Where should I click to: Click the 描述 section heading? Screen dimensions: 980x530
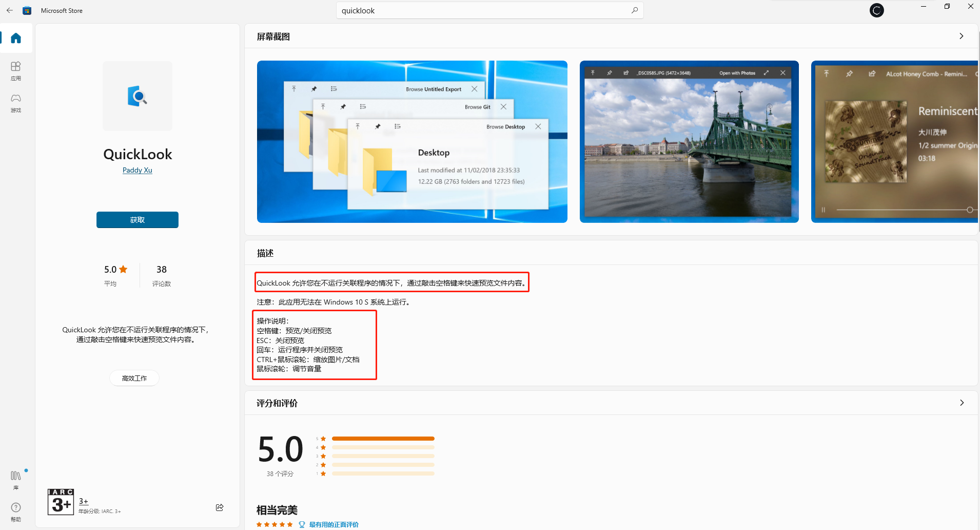[x=265, y=253]
